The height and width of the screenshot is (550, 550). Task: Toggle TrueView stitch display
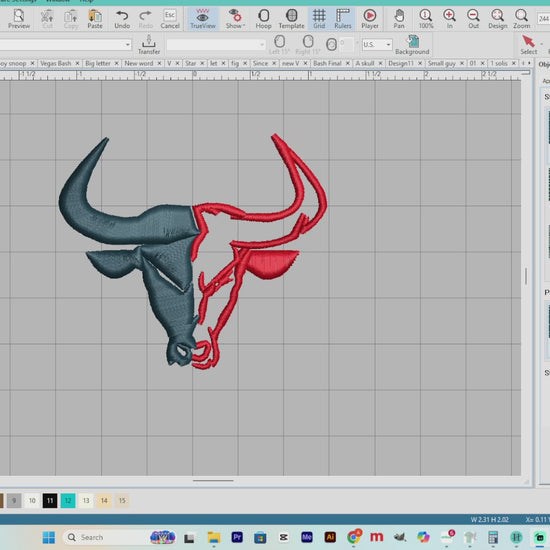coord(203,19)
